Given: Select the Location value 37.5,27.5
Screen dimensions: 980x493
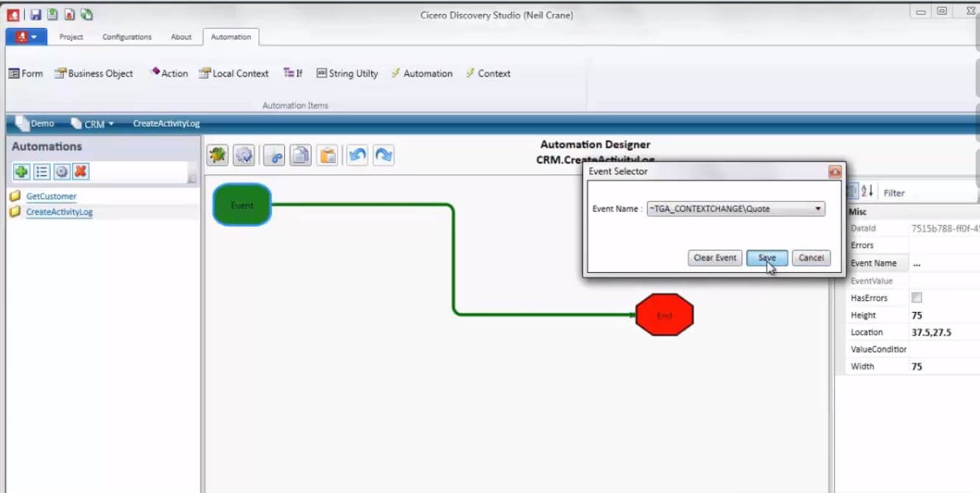Looking at the screenshot, I should click(945, 333).
